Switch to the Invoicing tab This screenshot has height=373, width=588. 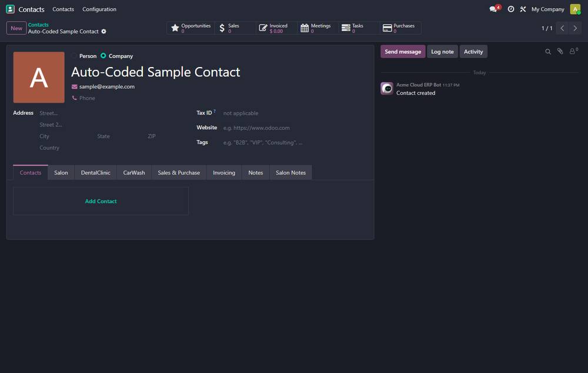click(224, 173)
